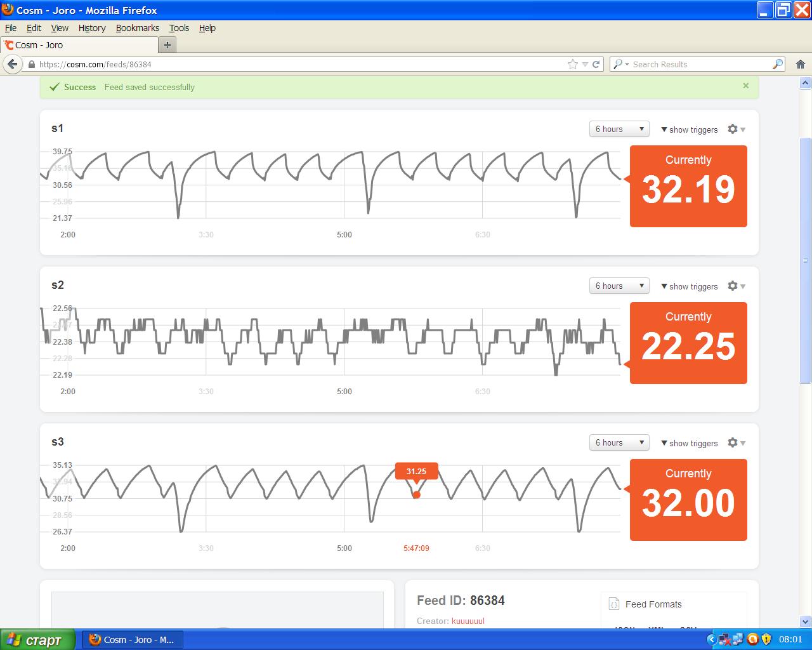Reload the page with the refresh icon
This screenshot has height=650, width=812.
click(596, 64)
